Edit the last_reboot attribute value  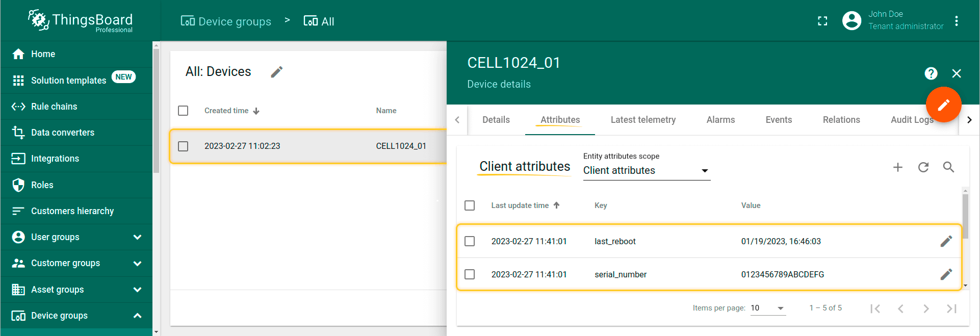click(x=946, y=241)
